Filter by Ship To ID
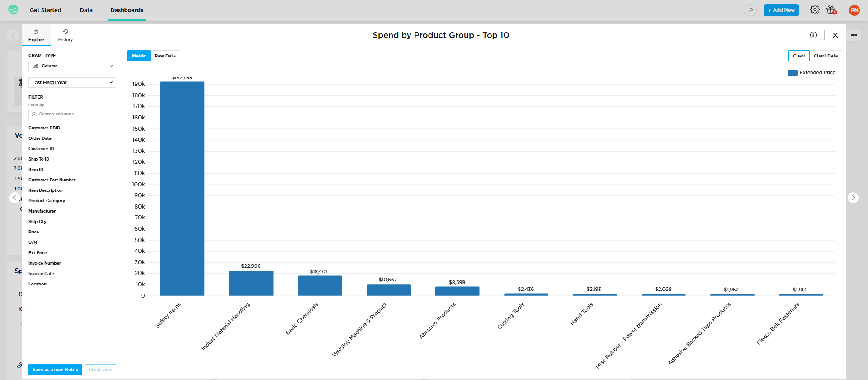 pos(39,159)
